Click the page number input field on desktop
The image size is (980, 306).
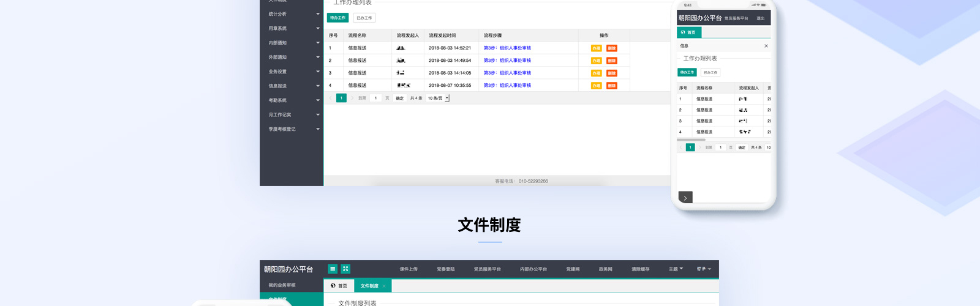[x=375, y=98]
